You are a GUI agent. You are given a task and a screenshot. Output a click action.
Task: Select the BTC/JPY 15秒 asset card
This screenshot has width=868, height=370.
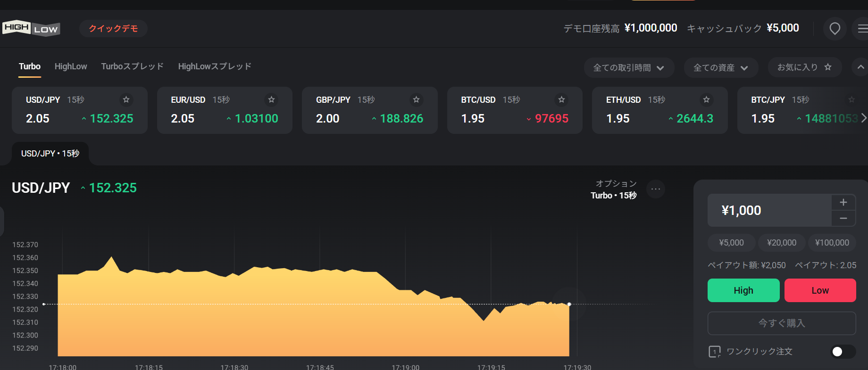802,110
